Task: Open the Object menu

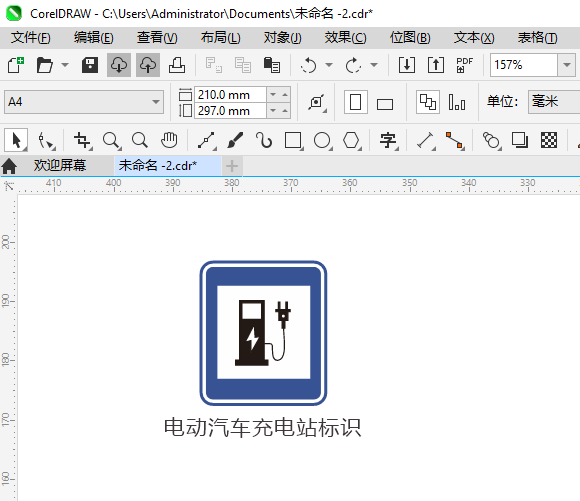Action: (283, 38)
